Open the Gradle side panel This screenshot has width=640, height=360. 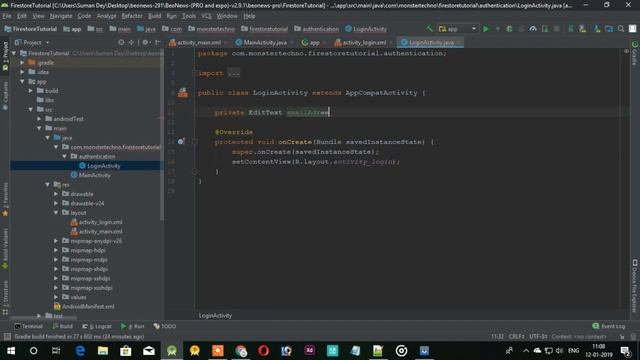635,53
